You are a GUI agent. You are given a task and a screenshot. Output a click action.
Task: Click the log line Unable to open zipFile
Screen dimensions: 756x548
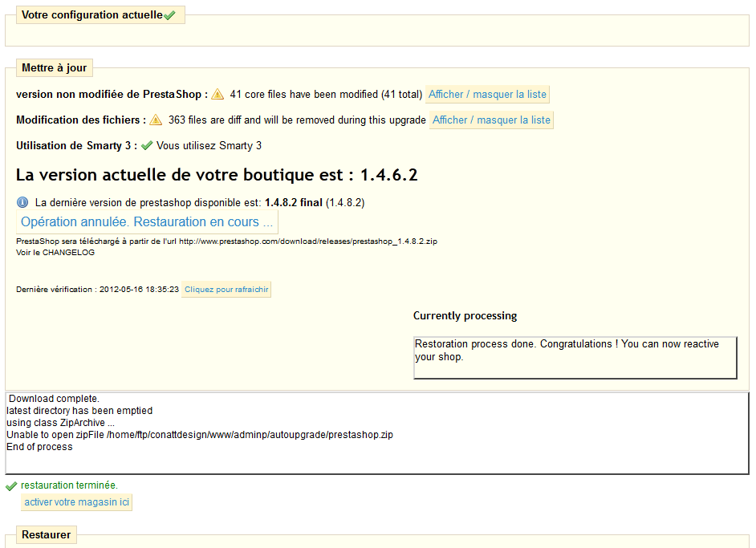(x=200, y=435)
